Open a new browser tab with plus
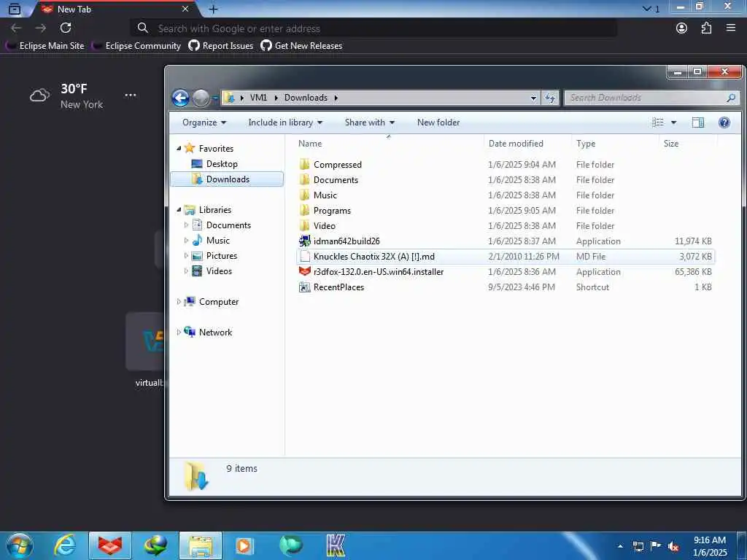 tap(214, 9)
